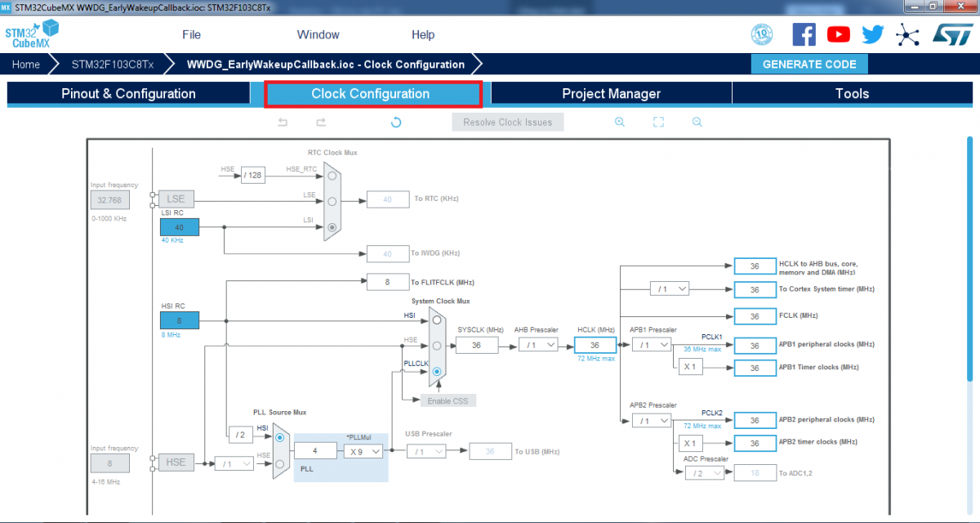Open the Facebook icon link

(804, 34)
